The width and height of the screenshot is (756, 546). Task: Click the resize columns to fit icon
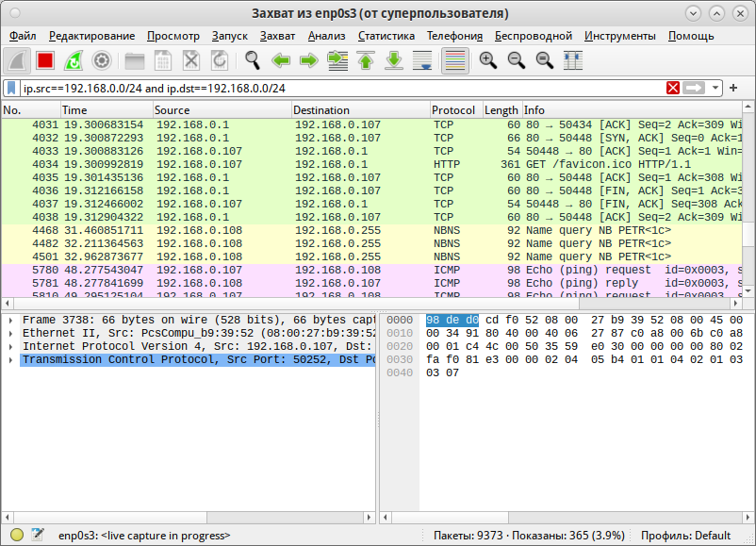coord(573,60)
